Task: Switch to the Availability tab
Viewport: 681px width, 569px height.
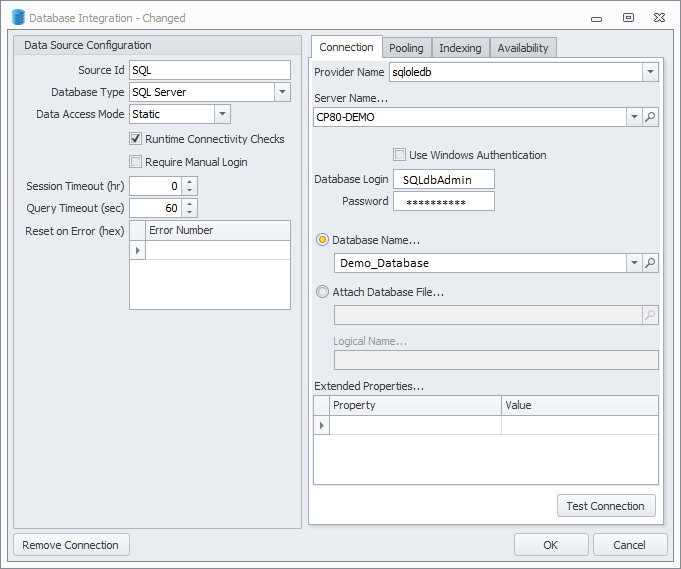Action: [522, 48]
